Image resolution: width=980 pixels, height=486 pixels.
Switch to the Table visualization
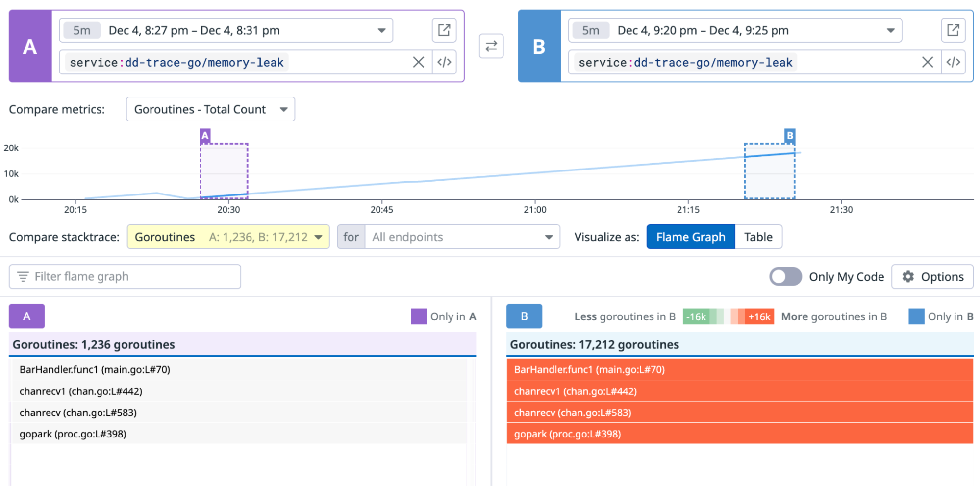click(758, 237)
